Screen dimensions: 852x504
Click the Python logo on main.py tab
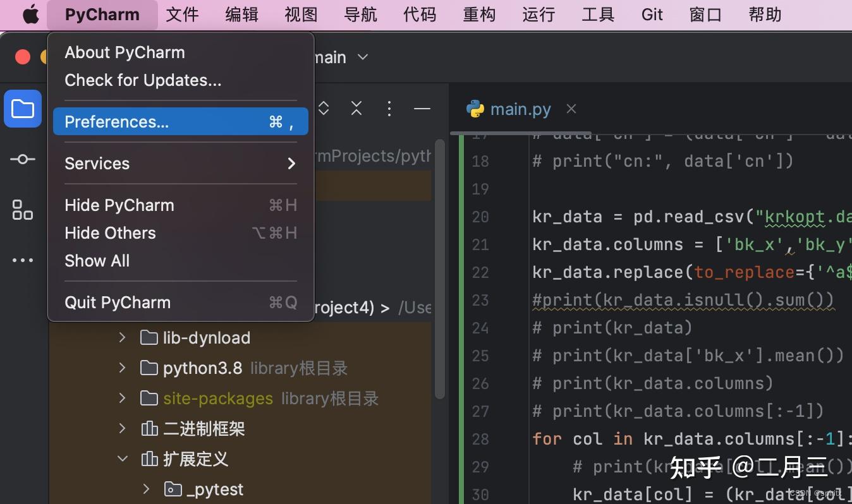coord(477,109)
